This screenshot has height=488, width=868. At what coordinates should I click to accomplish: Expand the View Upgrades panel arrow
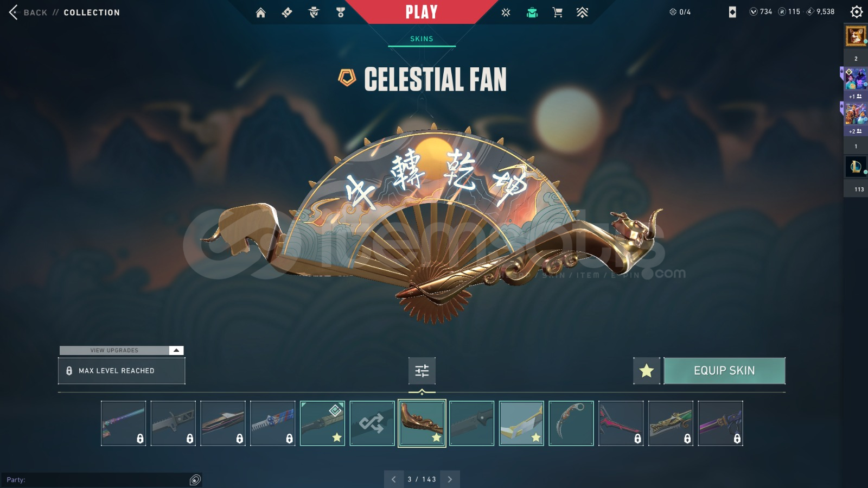click(x=176, y=351)
